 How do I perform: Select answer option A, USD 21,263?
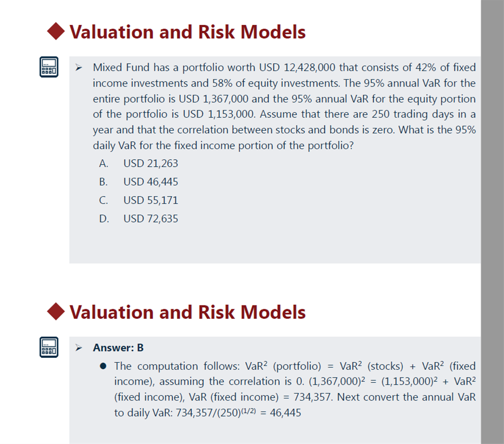pos(150,164)
